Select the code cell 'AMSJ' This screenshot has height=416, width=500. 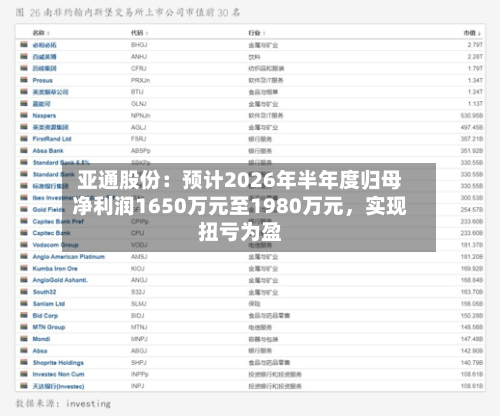139,257
